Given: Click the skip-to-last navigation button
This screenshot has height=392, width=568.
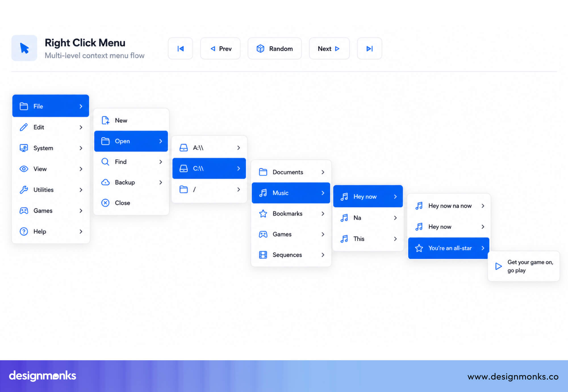Looking at the screenshot, I should 369,49.
